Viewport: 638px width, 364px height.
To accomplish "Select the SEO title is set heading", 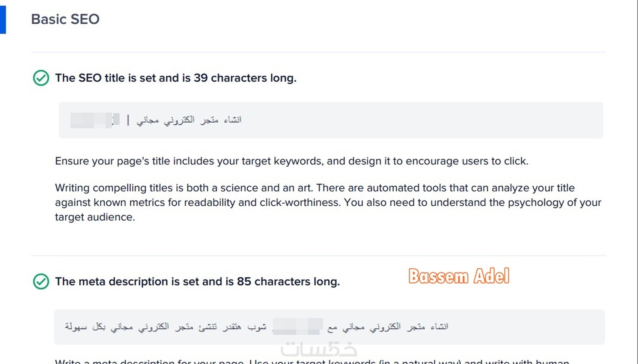I will pyautogui.click(x=176, y=78).
